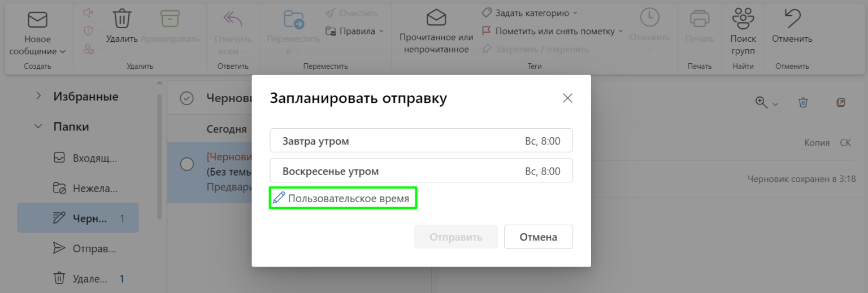The image size is (868, 293).
Task: Click Отмена to cancel scheduling
Action: pos(539,237)
